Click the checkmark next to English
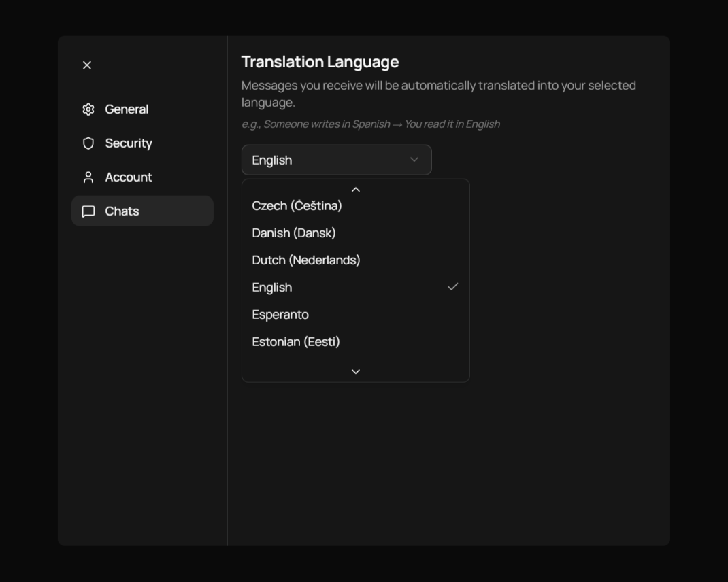The image size is (728, 582). click(x=453, y=288)
